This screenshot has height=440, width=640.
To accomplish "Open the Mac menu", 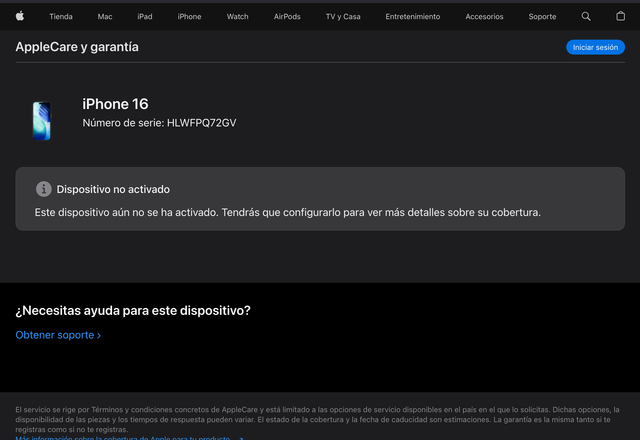I will click(x=105, y=17).
